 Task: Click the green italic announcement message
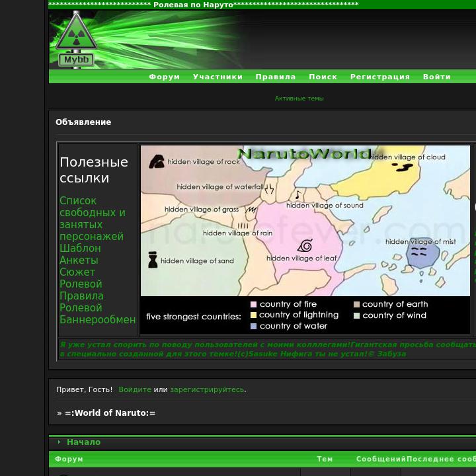click(267, 349)
